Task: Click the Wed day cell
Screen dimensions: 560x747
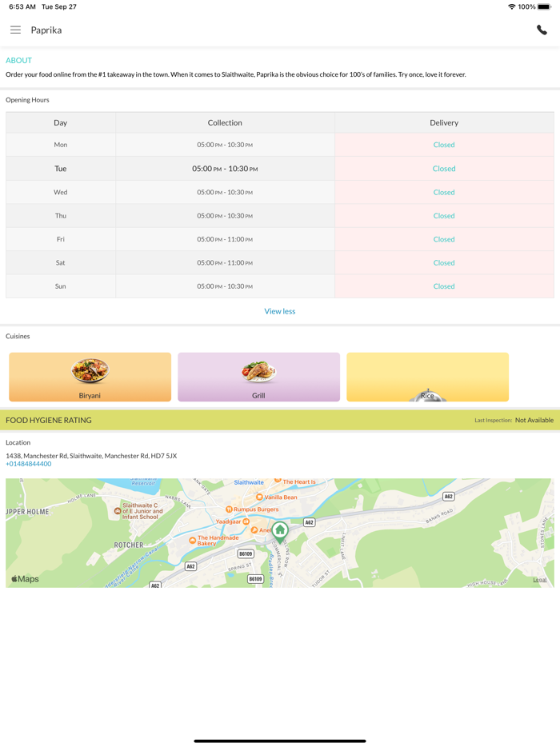Action: (61, 193)
